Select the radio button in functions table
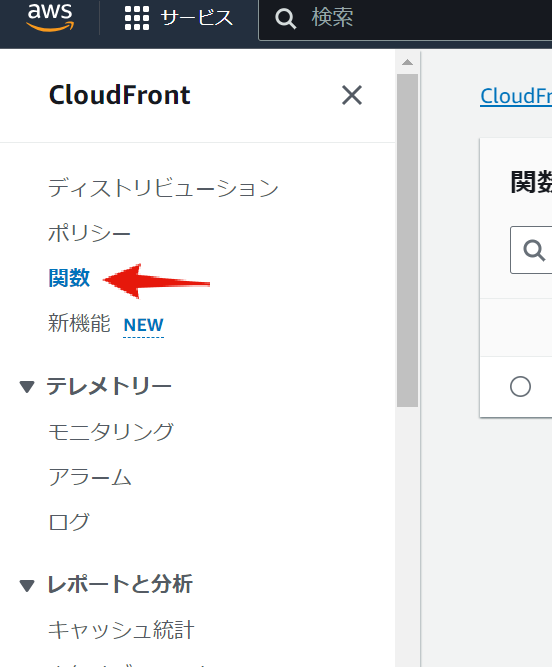The image size is (552, 667). coord(521,387)
